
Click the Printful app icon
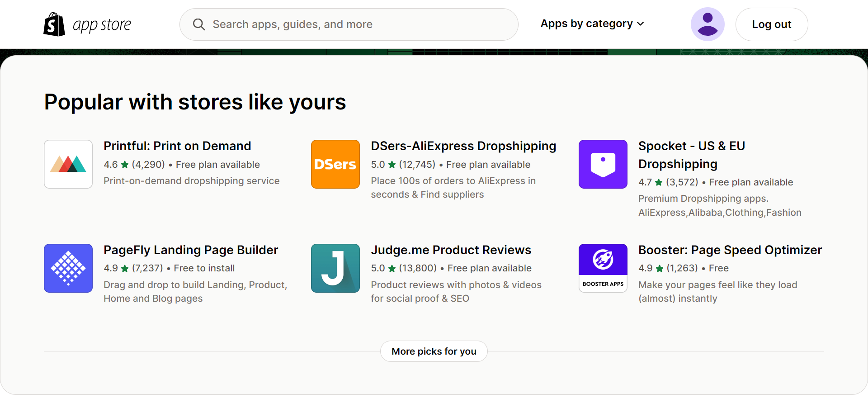pos(68,164)
